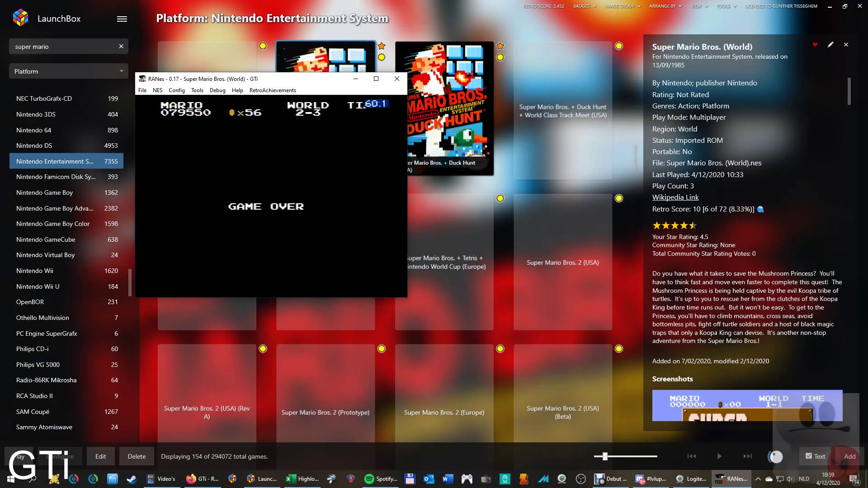This screenshot has width=868, height=488.
Task: Click RetroAchievements icon beside Retro Score
Action: (760, 209)
